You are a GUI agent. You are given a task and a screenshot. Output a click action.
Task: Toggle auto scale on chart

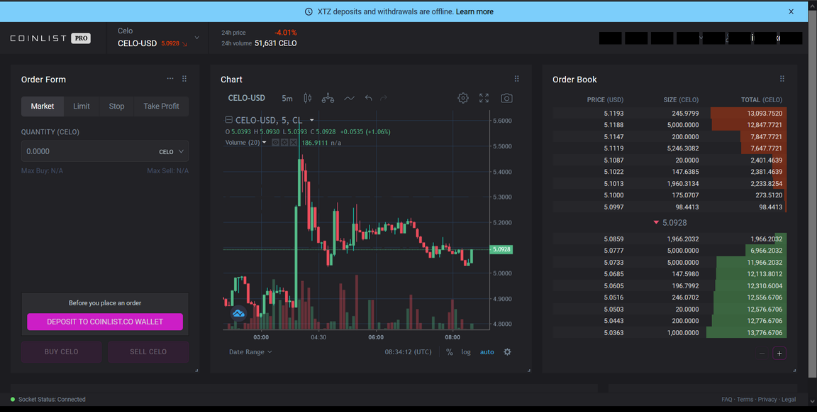(x=487, y=352)
